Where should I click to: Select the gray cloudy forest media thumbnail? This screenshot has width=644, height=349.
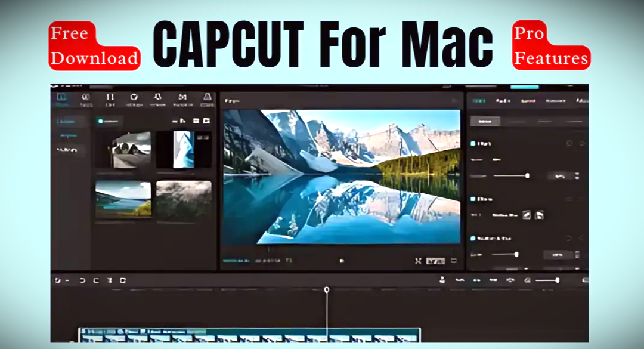coord(184,199)
